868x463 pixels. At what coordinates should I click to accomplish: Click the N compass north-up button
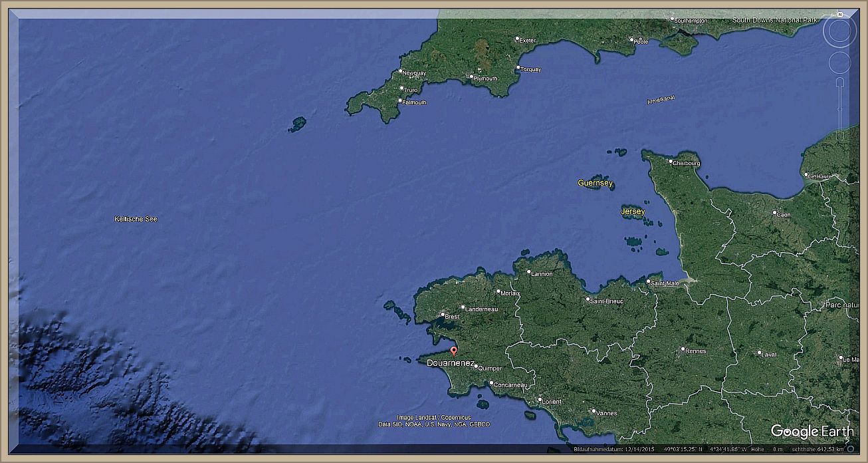(x=839, y=14)
